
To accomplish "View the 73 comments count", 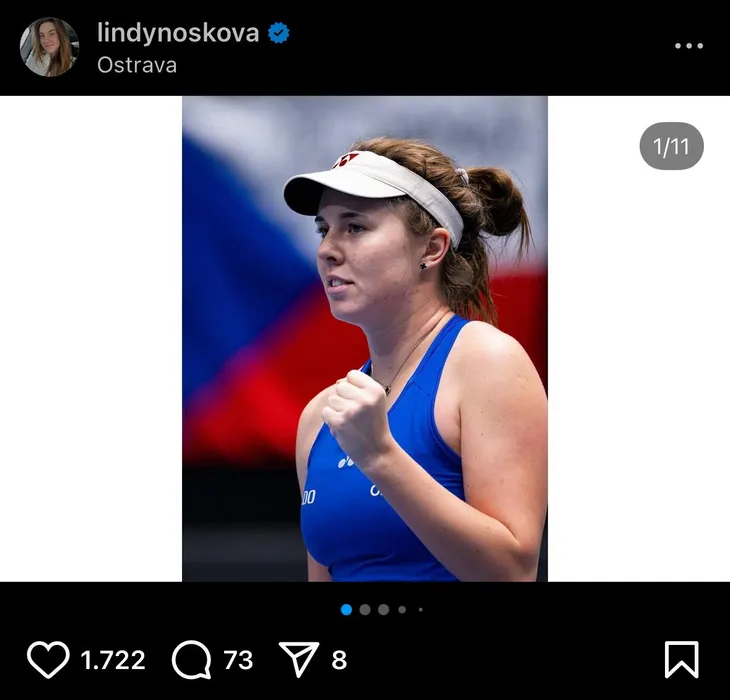I will [x=238, y=660].
